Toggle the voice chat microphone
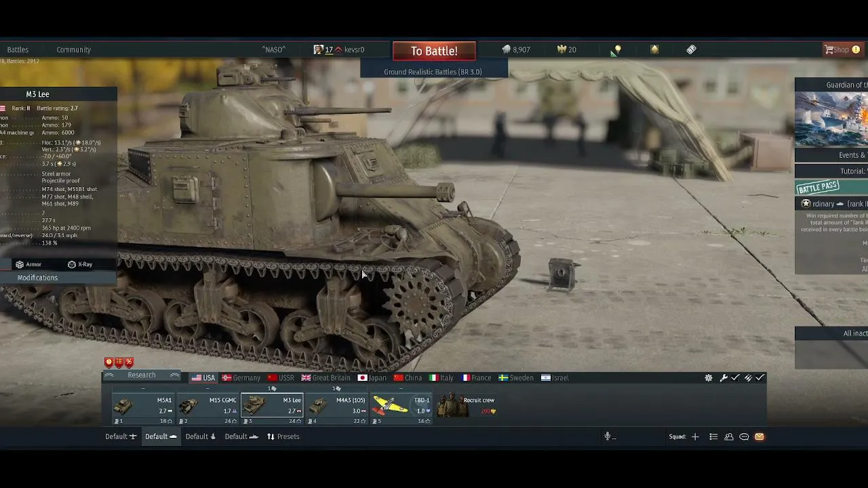This screenshot has width=868, height=488. [608, 436]
